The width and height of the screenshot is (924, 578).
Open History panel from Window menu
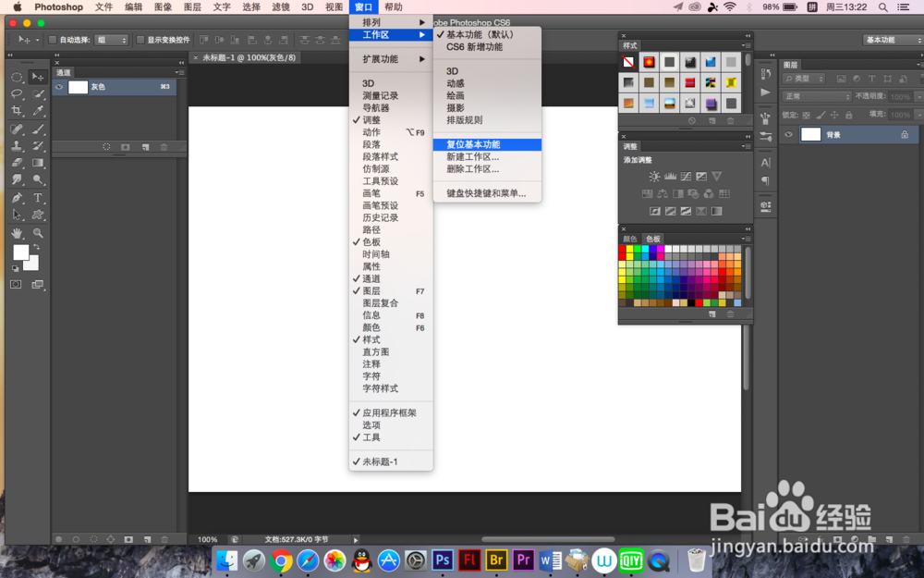(x=391, y=217)
